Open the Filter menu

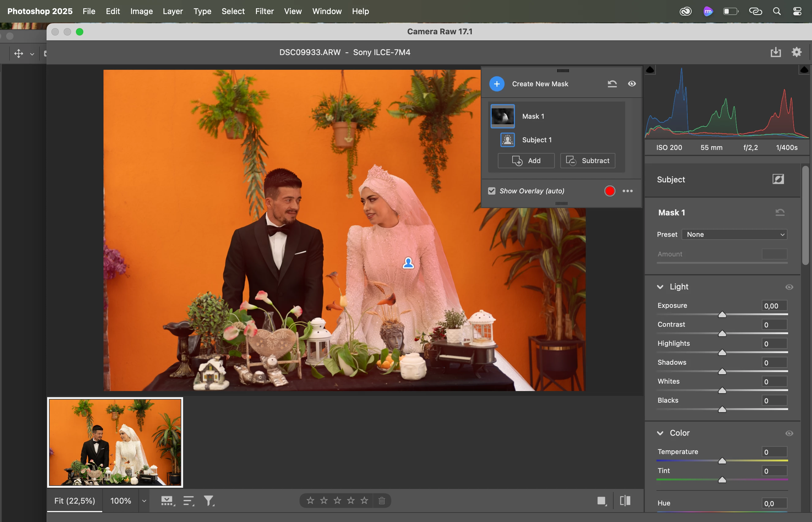(264, 11)
